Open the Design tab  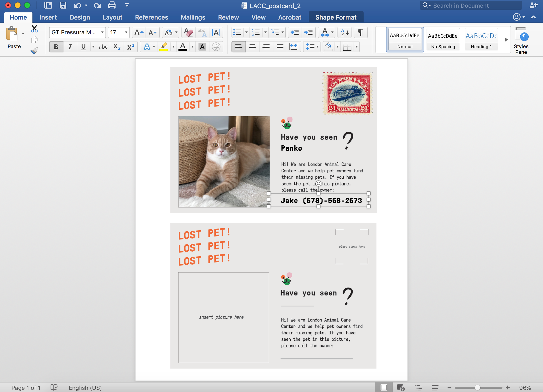coord(80,17)
